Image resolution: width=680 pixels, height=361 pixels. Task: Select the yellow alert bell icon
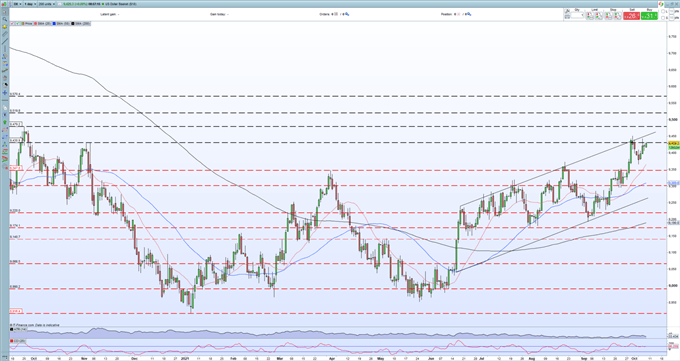click(x=5, y=26)
